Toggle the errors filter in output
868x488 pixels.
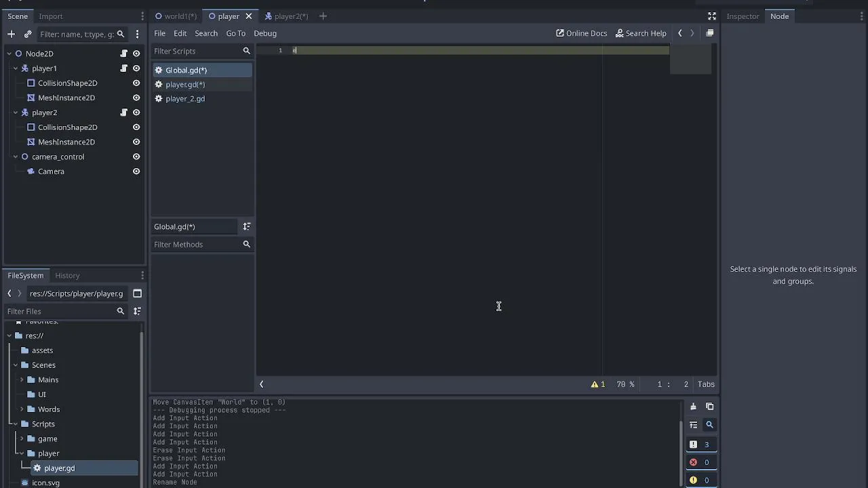click(701, 462)
